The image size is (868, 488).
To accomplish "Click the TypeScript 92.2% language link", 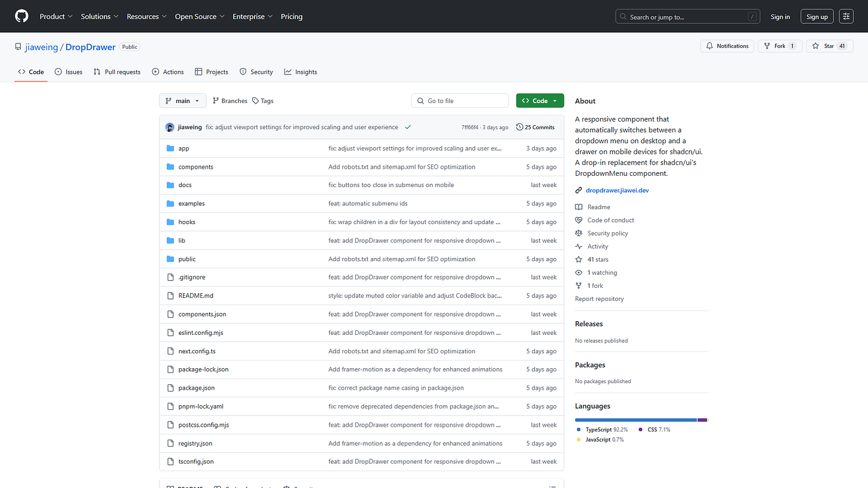I will coord(602,429).
